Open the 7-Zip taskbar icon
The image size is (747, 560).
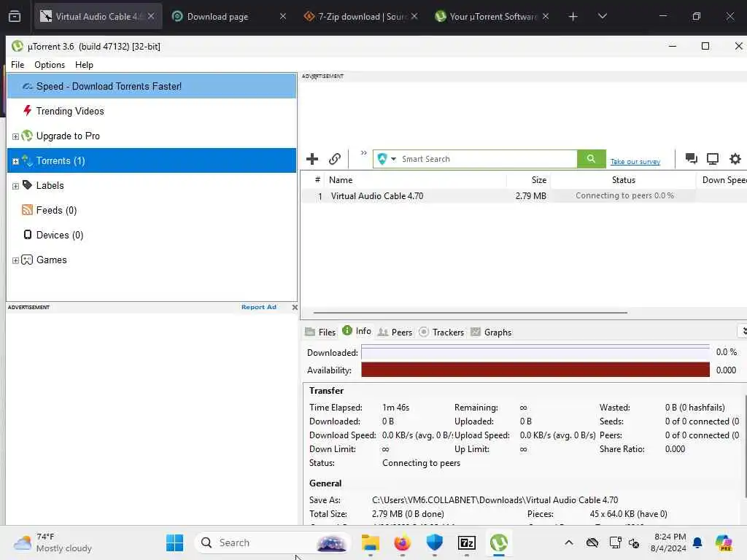click(466, 542)
